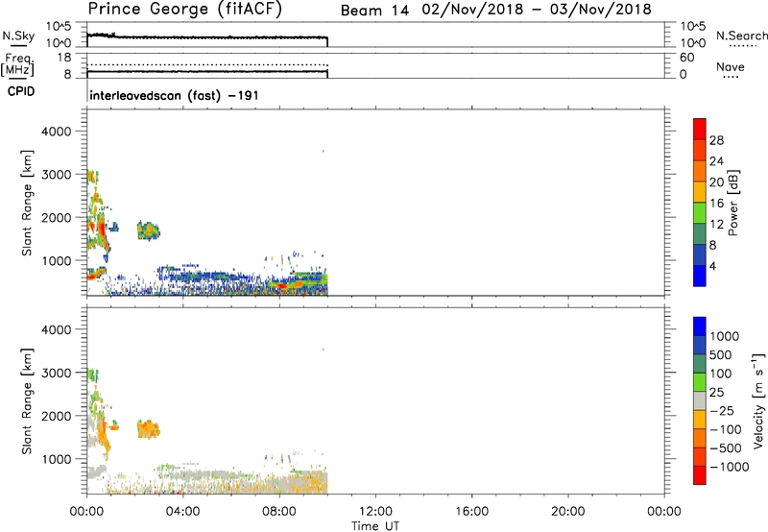Click the '60' label on right of frequency panel
The image size is (768, 532).
pos(686,58)
